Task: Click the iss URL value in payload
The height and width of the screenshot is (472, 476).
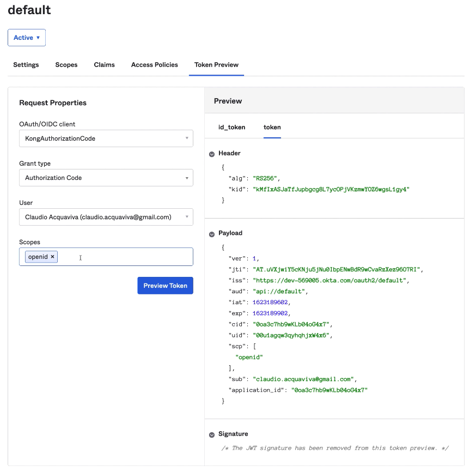Action: [330, 280]
